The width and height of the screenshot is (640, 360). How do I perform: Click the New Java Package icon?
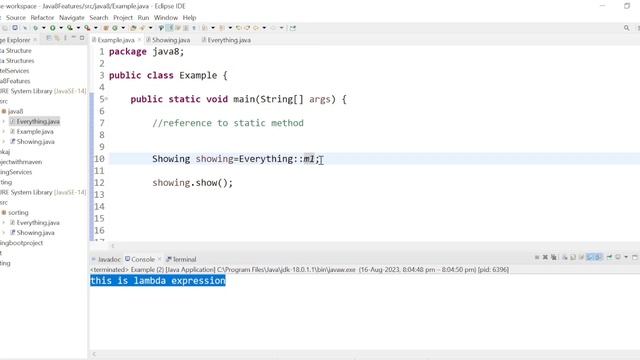tap(106, 28)
